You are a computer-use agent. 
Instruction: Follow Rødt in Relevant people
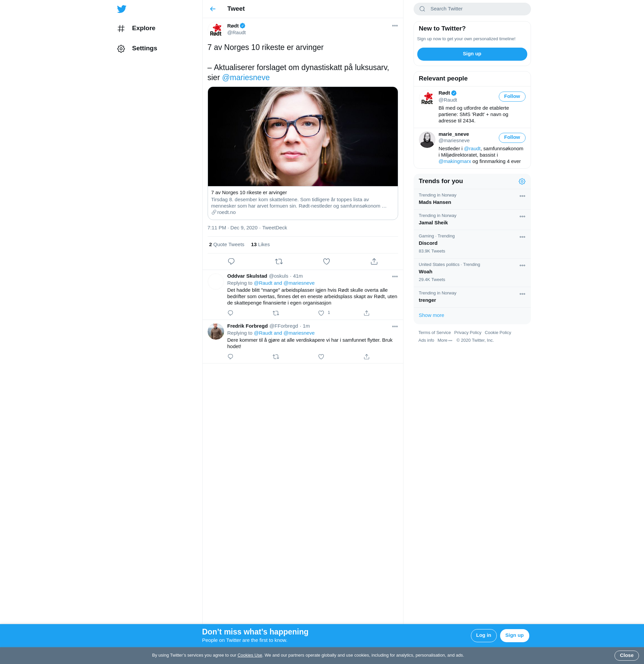[512, 97]
